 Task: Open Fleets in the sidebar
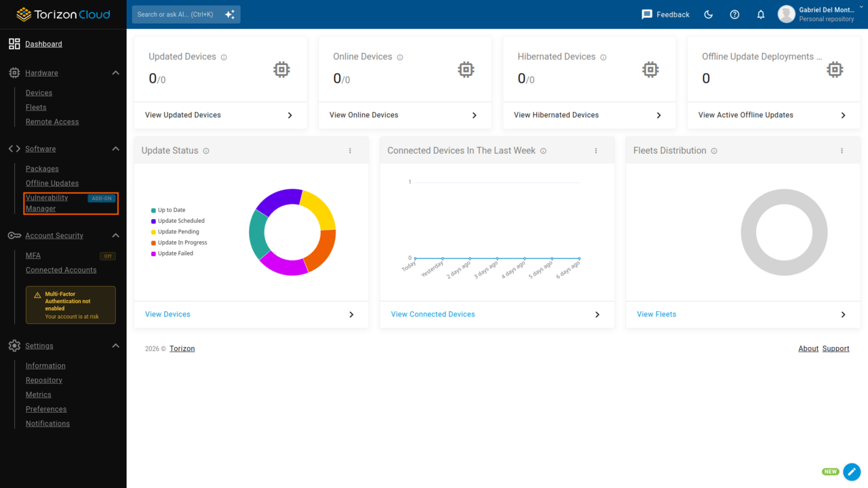click(36, 107)
